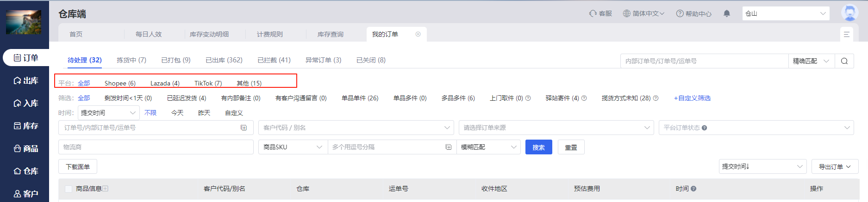Screen dimensions: 868x202
Task: Open 客服 customer service
Action: (600, 13)
